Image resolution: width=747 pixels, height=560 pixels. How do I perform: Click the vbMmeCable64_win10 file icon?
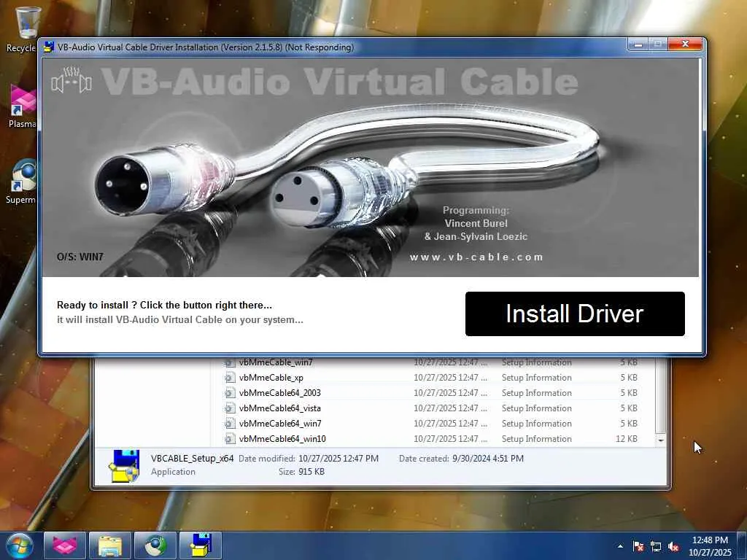click(x=230, y=438)
